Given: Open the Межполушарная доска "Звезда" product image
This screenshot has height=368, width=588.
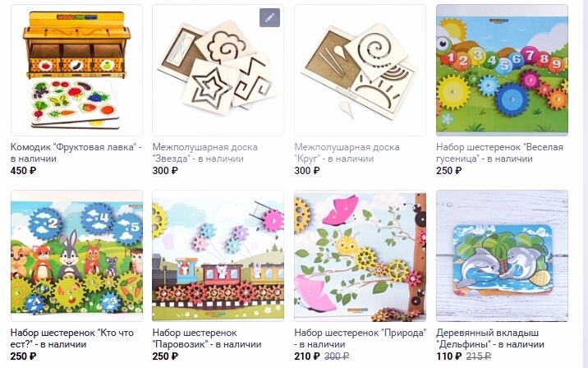Looking at the screenshot, I should [x=218, y=70].
